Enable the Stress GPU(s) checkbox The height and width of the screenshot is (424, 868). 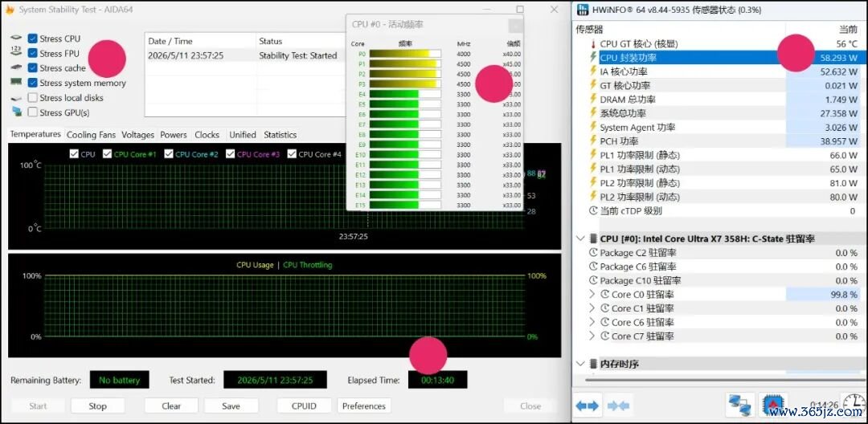click(x=33, y=112)
